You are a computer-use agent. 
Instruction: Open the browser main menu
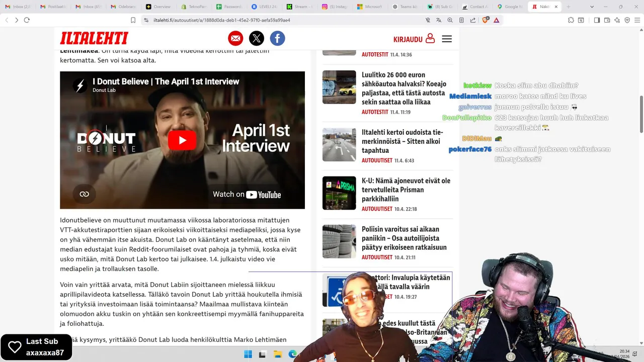pyautogui.click(x=637, y=20)
